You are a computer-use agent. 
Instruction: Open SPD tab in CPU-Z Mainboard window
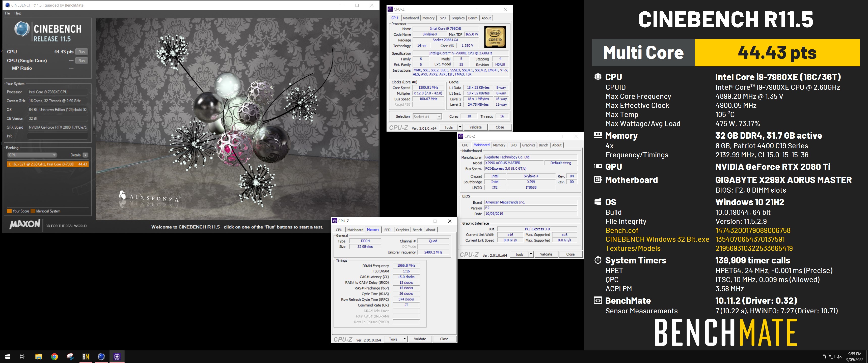[x=513, y=145]
